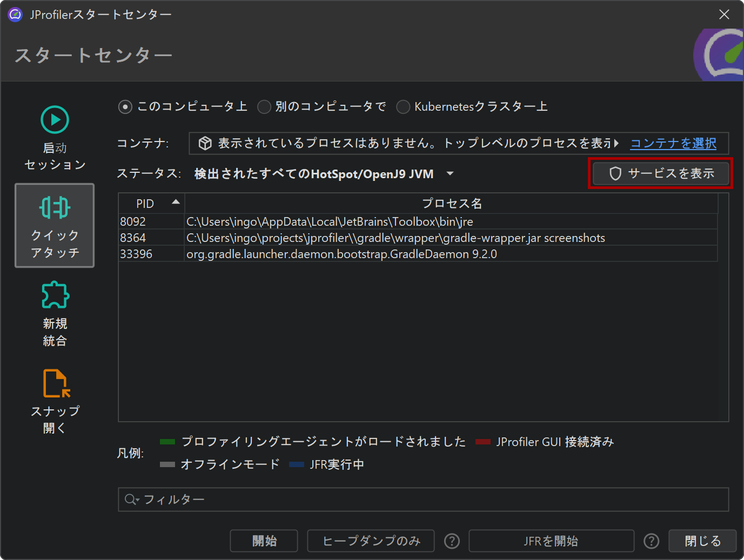
Task: Click the magnifier icon in the filter field
Action: coord(131,500)
